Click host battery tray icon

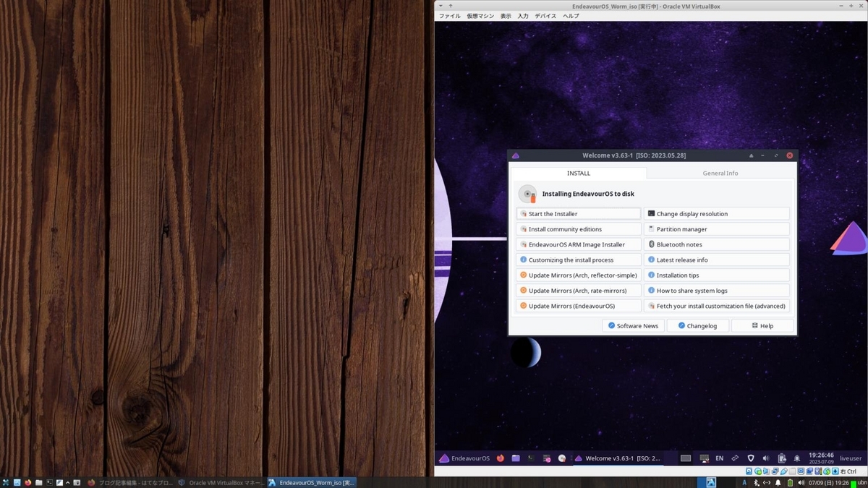(790, 482)
